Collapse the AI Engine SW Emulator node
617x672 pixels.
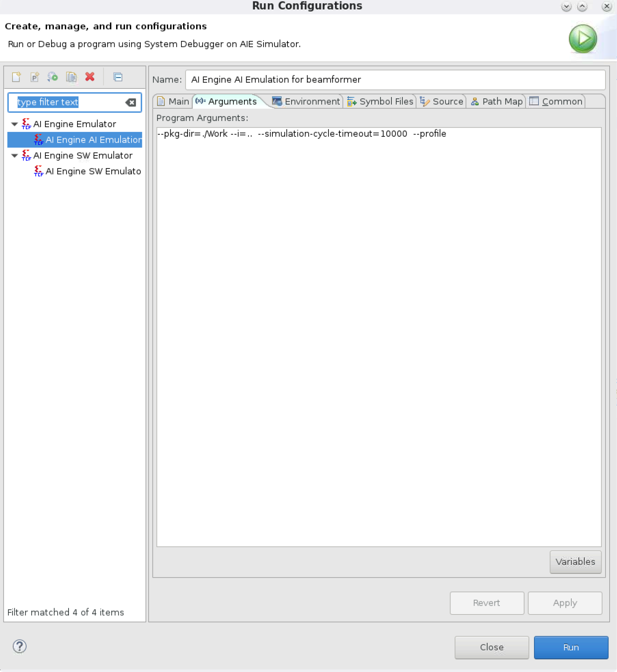point(15,156)
